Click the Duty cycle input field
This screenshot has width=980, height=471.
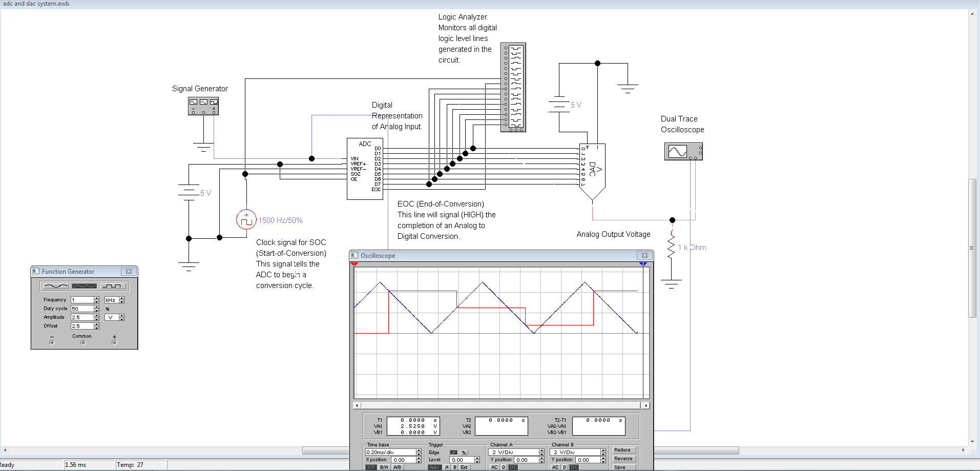tap(82, 309)
